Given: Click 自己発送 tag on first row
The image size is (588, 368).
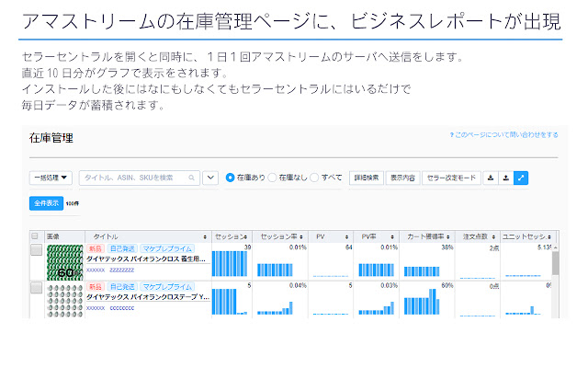Looking at the screenshot, I should coord(122,248).
